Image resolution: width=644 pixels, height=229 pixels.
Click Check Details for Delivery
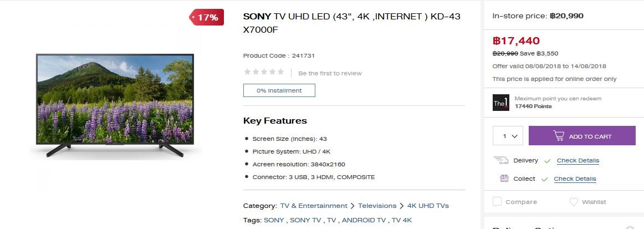pyautogui.click(x=578, y=161)
